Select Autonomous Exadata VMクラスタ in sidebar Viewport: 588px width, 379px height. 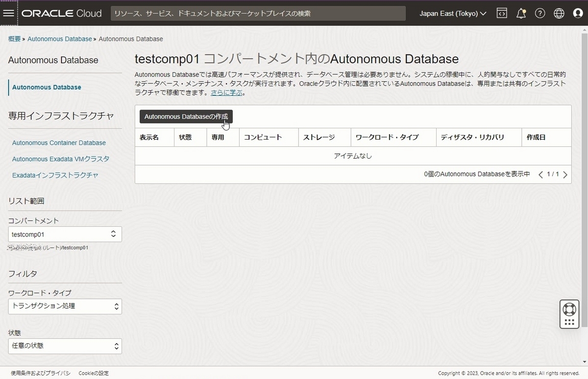pyautogui.click(x=60, y=159)
